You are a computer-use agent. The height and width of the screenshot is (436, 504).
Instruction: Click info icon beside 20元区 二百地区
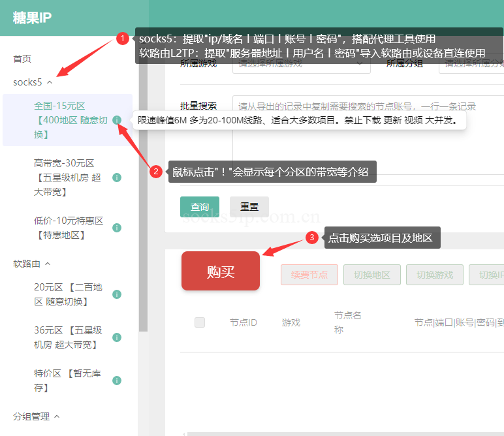point(117,294)
